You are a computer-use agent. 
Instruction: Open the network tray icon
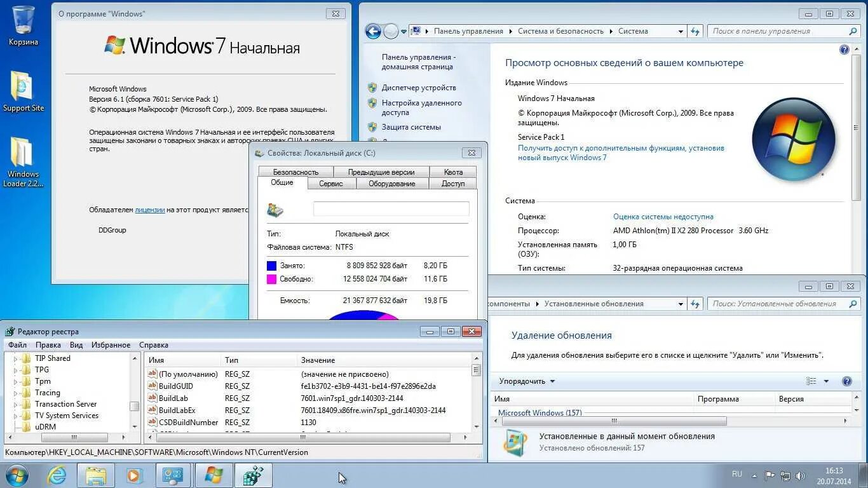point(786,475)
